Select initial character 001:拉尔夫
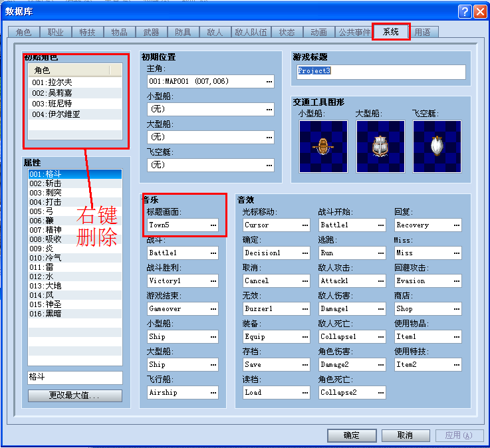This screenshot has width=490, height=448. pos(75,82)
